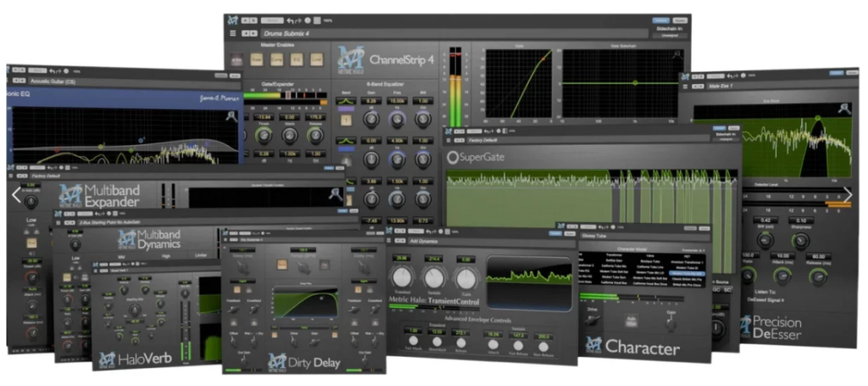This screenshot has width=868, height=386.
Task: Click the analyzer icon in Sonic EQ graph
Action: point(232,116)
